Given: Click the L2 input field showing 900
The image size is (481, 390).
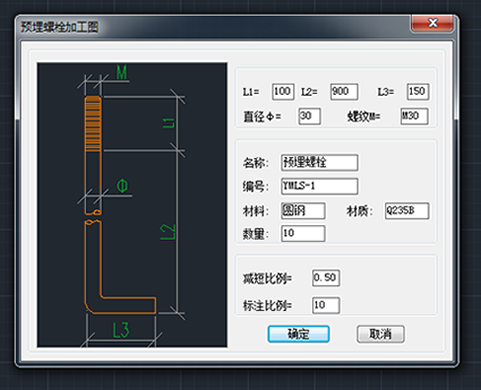Looking at the screenshot, I should (344, 92).
